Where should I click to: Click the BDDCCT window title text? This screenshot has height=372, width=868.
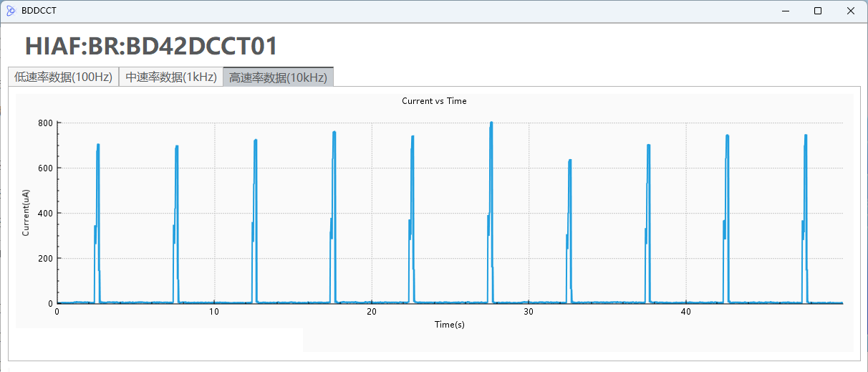[39, 11]
